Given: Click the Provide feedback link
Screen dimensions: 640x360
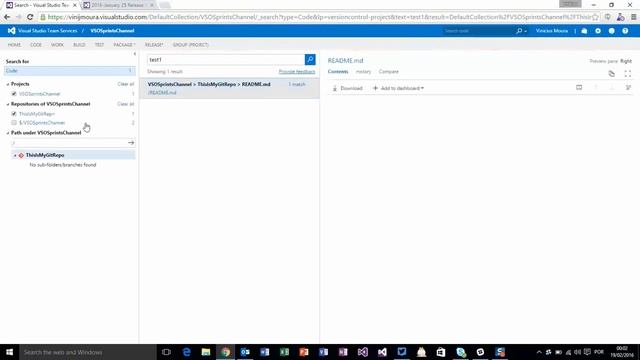Looking at the screenshot, I should [x=297, y=72].
